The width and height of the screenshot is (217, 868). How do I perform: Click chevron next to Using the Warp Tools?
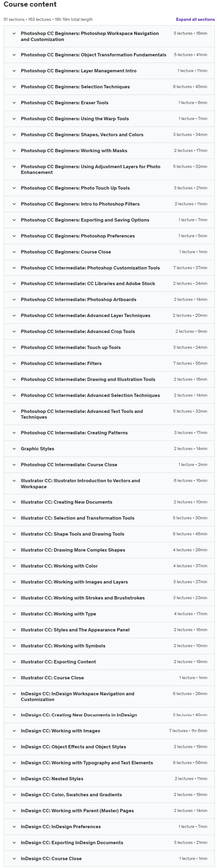click(x=14, y=119)
